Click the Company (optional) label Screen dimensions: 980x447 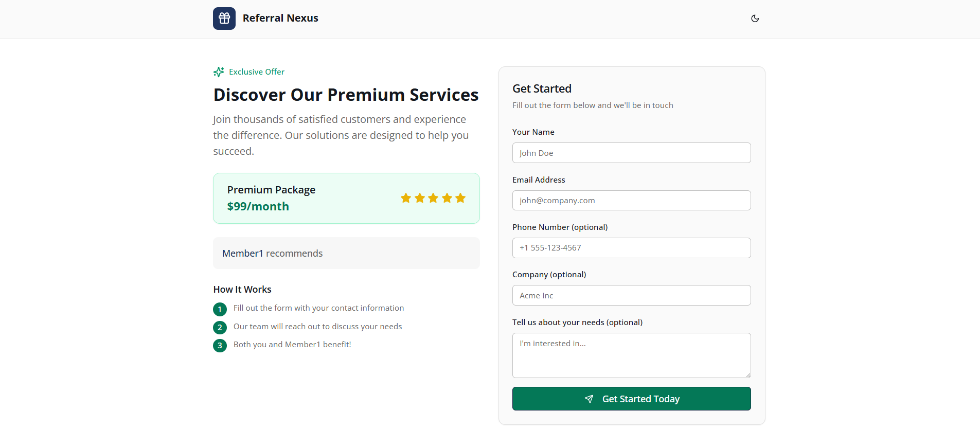click(549, 275)
